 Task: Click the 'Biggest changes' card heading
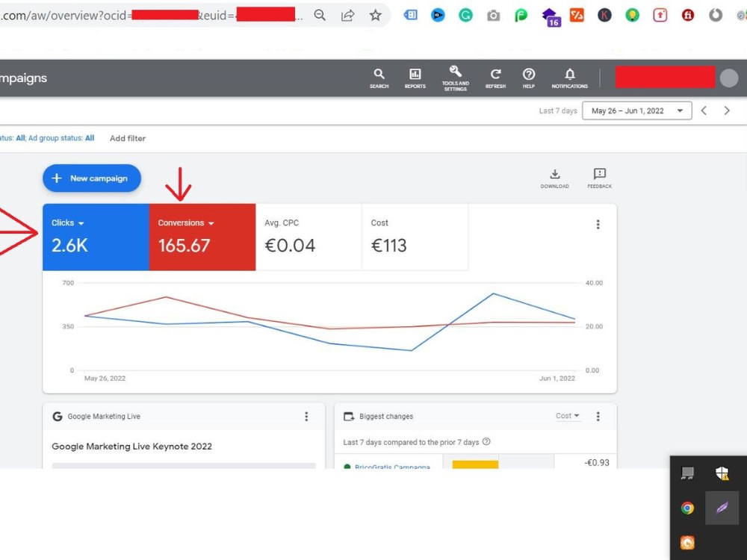tap(386, 416)
